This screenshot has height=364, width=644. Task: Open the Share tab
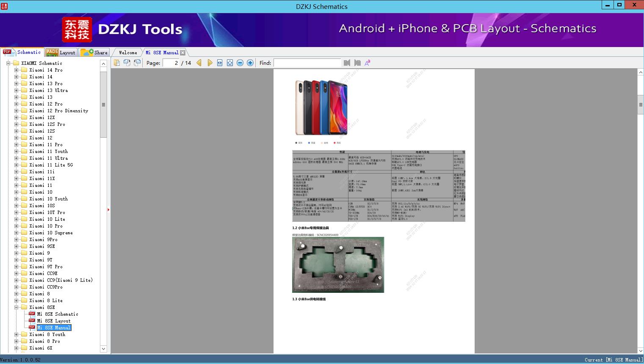pos(94,53)
